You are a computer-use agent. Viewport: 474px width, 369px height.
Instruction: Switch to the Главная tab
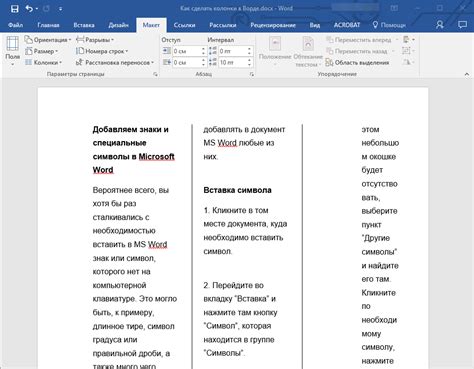[x=48, y=25]
